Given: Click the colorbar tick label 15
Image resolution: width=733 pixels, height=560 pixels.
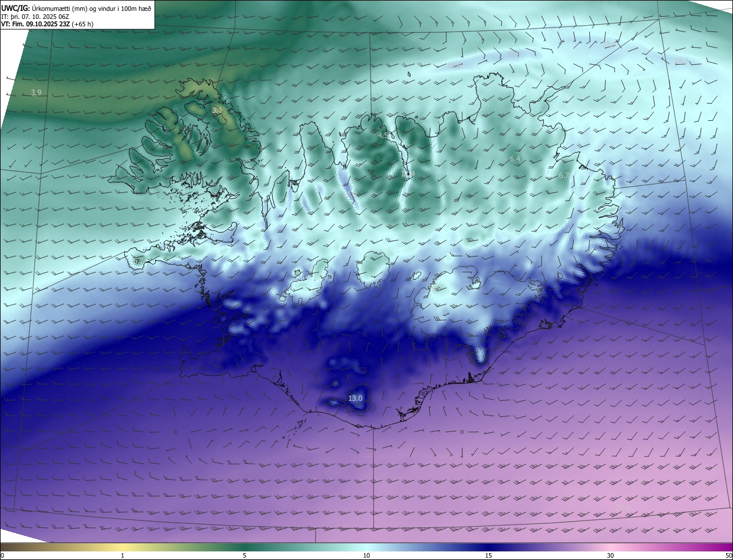Looking at the screenshot, I should (488, 555).
